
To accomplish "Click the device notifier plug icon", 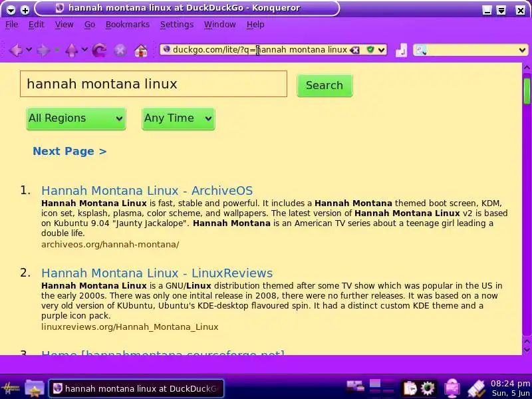I will click(x=476, y=389).
